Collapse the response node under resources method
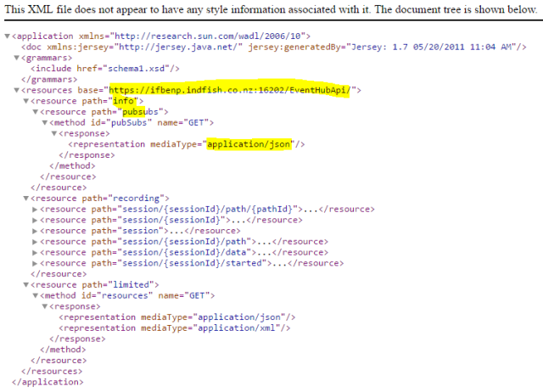 [x=44, y=306]
